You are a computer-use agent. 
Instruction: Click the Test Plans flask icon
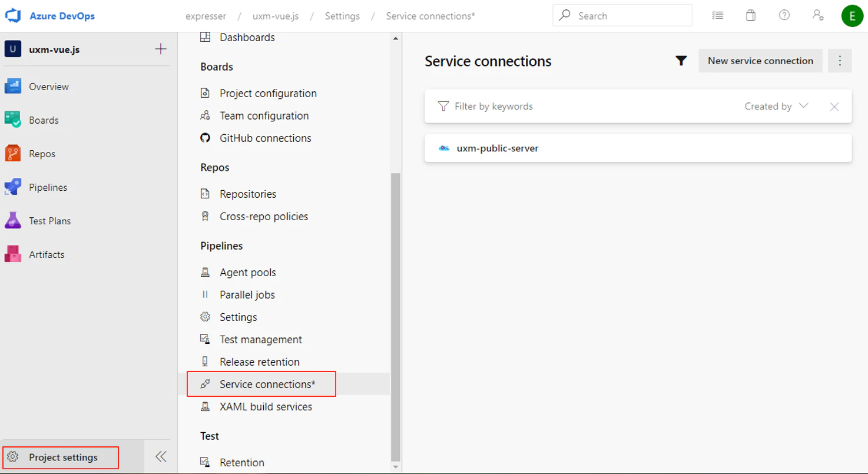click(x=13, y=221)
